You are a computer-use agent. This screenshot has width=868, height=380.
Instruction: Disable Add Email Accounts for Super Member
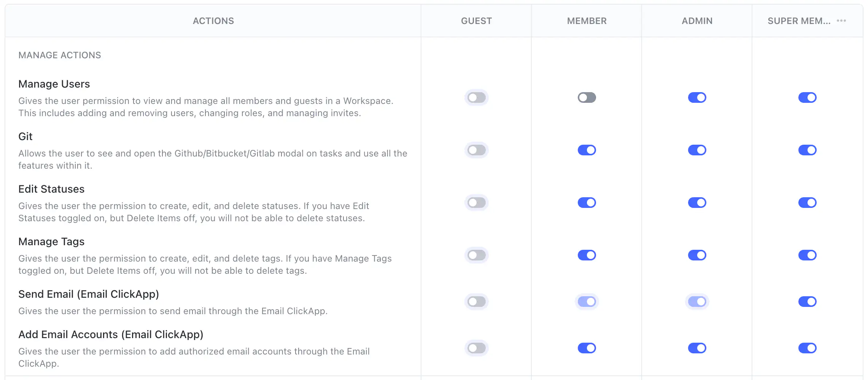coord(808,348)
